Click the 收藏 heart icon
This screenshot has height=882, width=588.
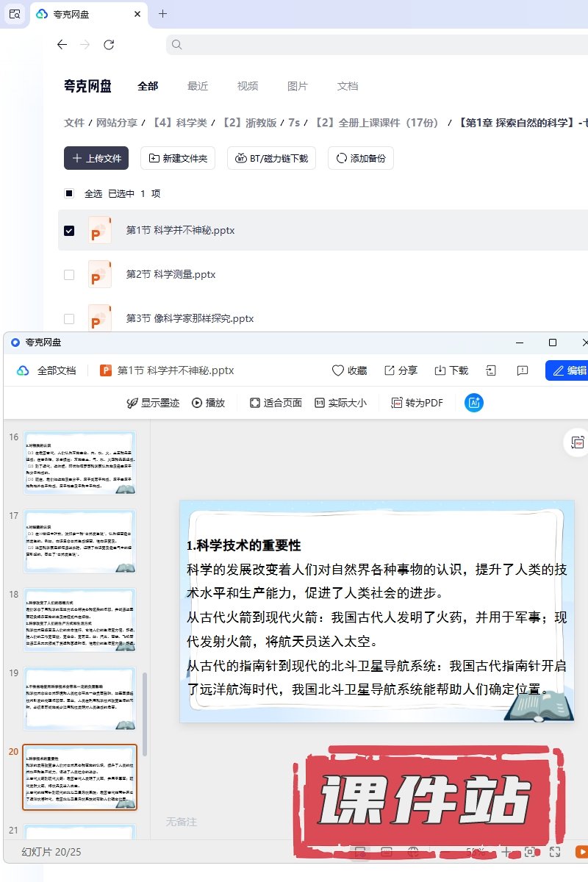coord(338,370)
